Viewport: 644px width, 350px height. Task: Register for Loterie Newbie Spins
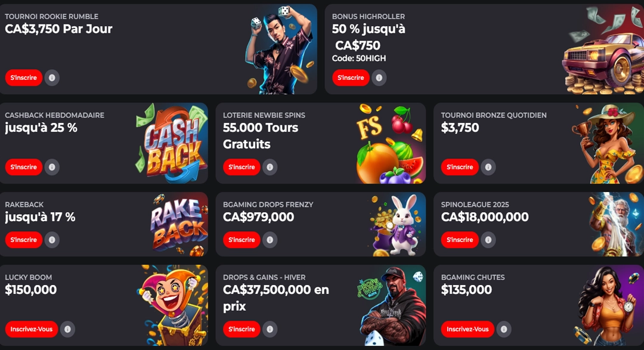coord(241,167)
